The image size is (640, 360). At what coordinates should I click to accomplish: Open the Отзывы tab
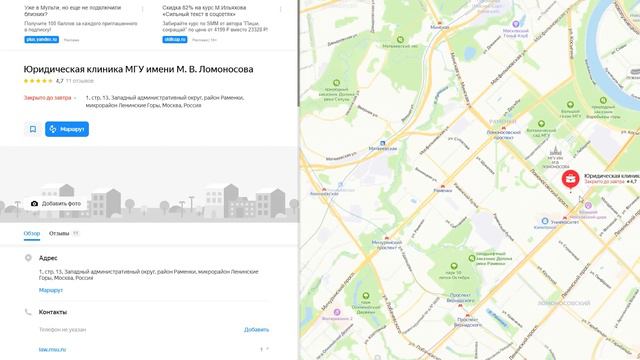tap(64, 233)
